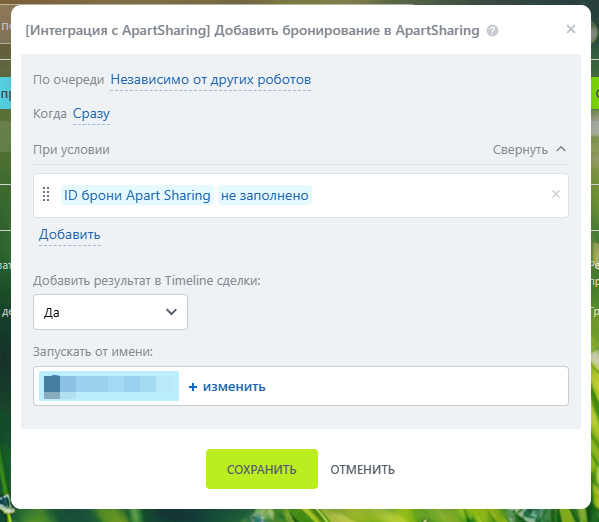Click the Да dropdown arrow
The height and width of the screenshot is (522, 599).
(x=171, y=312)
